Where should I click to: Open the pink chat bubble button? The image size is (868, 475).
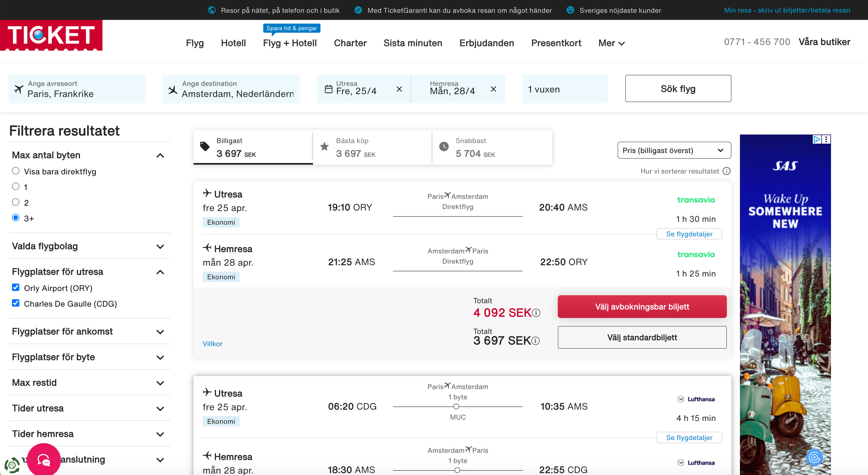tap(44, 459)
